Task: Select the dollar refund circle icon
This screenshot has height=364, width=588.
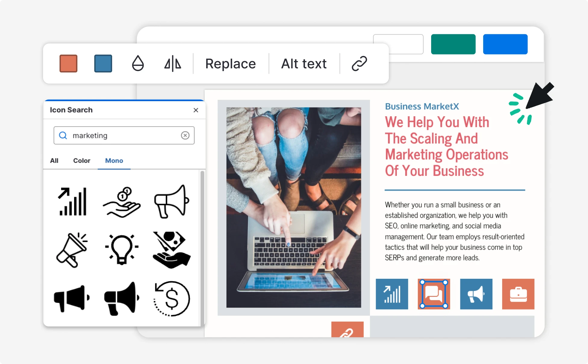Action: (172, 298)
